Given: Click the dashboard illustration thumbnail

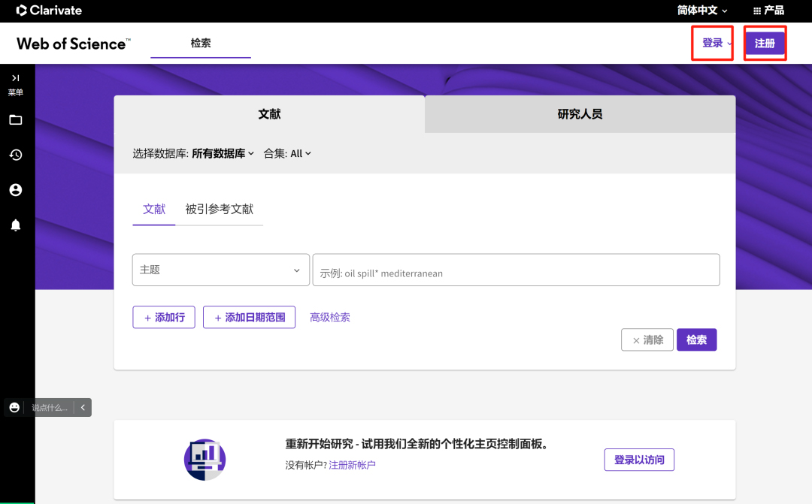Looking at the screenshot, I should coord(205,460).
